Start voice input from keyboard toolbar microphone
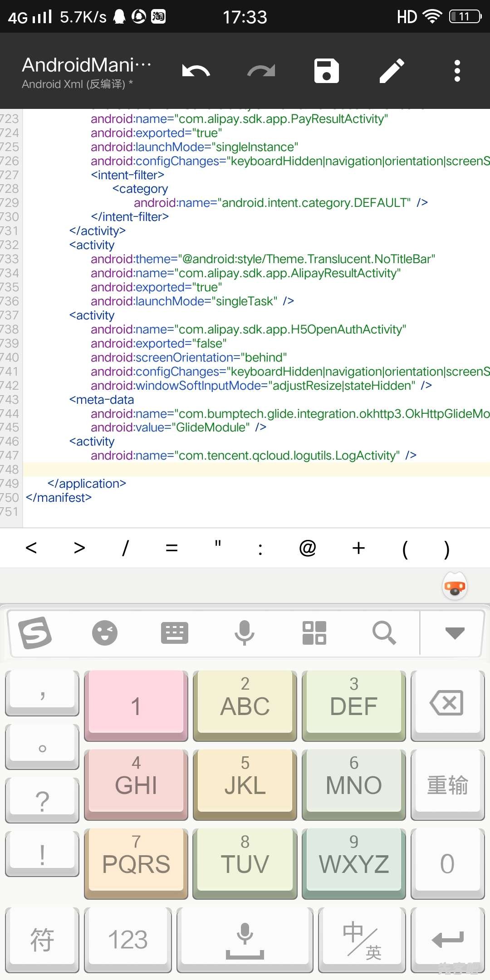Viewport: 490px width, 980px height. pyautogui.click(x=245, y=633)
